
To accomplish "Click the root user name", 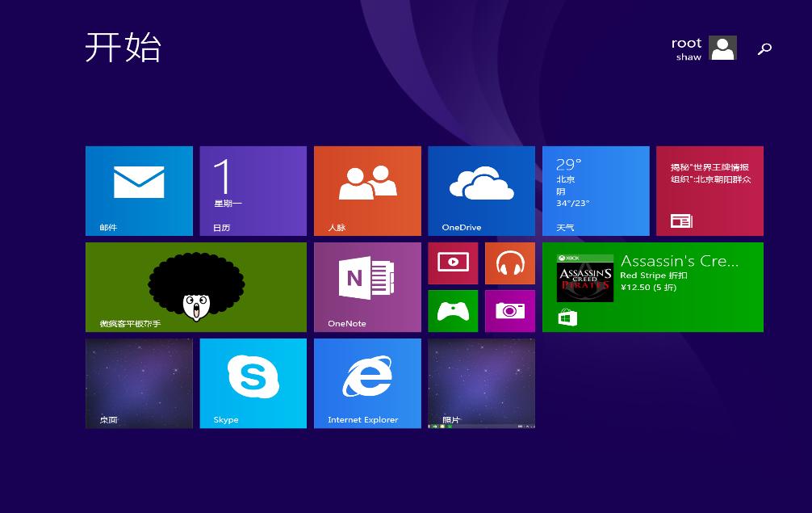I will click(686, 43).
